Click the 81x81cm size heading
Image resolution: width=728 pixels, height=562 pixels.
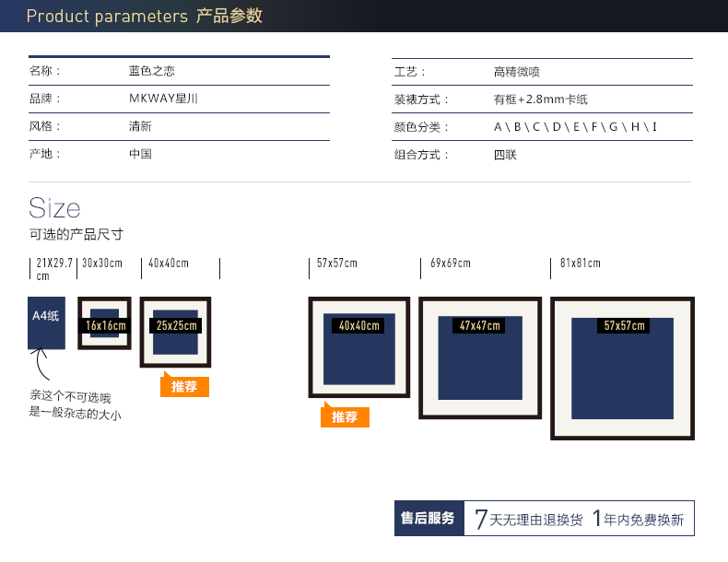pyautogui.click(x=581, y=263)
